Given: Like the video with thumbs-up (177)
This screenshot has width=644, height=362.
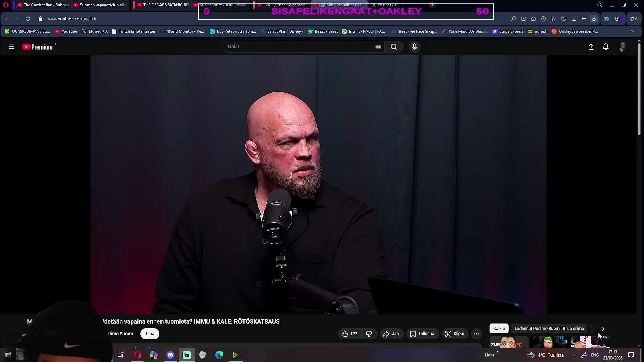Looking at the screenshot, I should tap(350, 334).
